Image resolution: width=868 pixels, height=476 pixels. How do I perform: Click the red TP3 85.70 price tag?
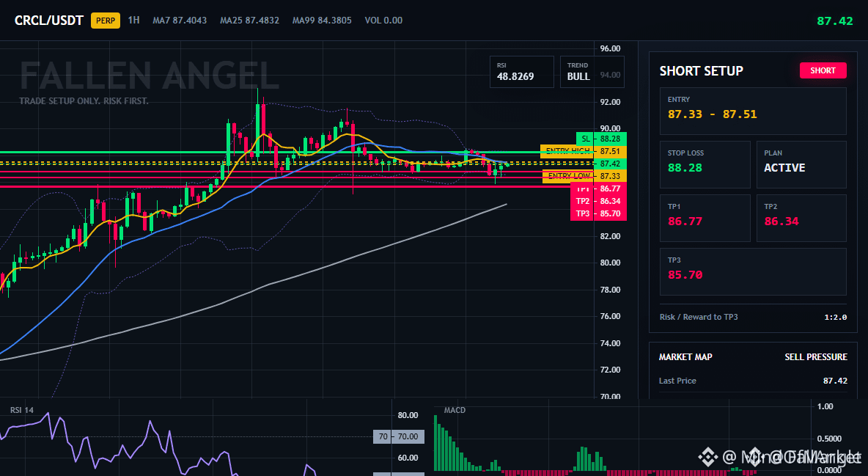pyautogui.click(x=598, y=214)
